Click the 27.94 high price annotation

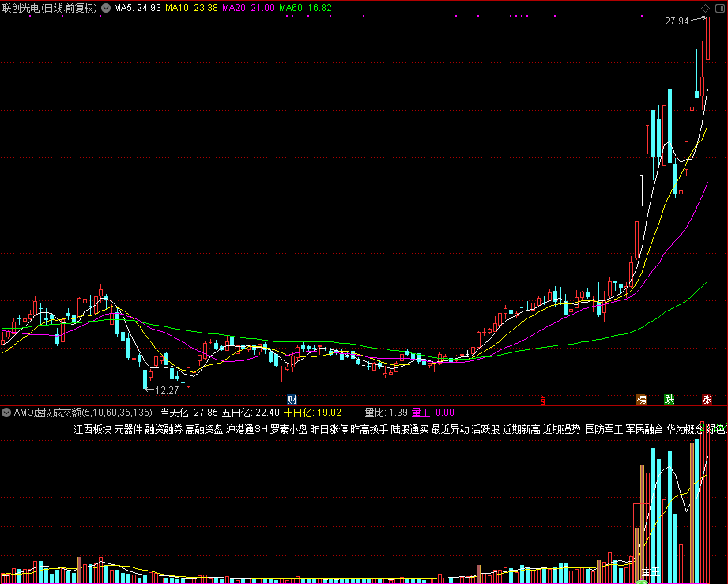point(677,21)
